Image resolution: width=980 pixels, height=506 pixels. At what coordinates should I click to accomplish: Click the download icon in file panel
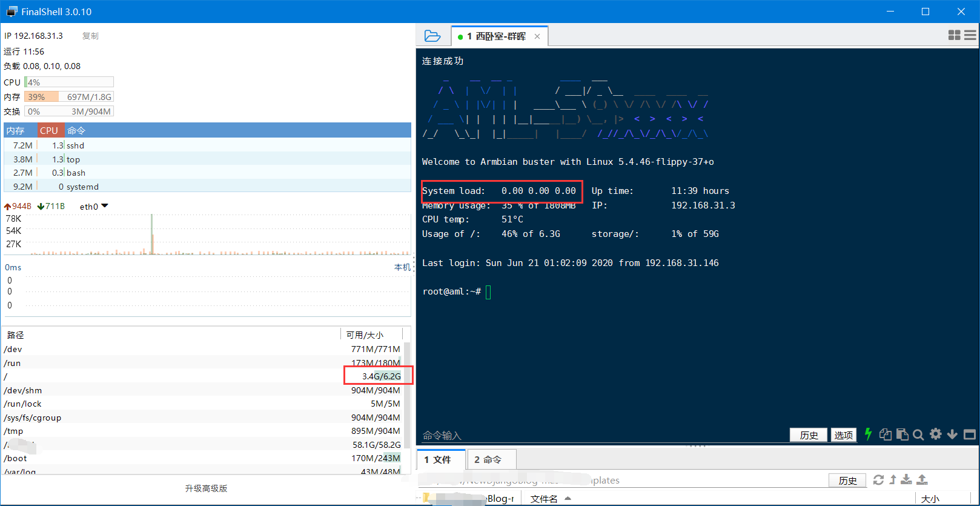pyautogui.click(x=906, y=480)
